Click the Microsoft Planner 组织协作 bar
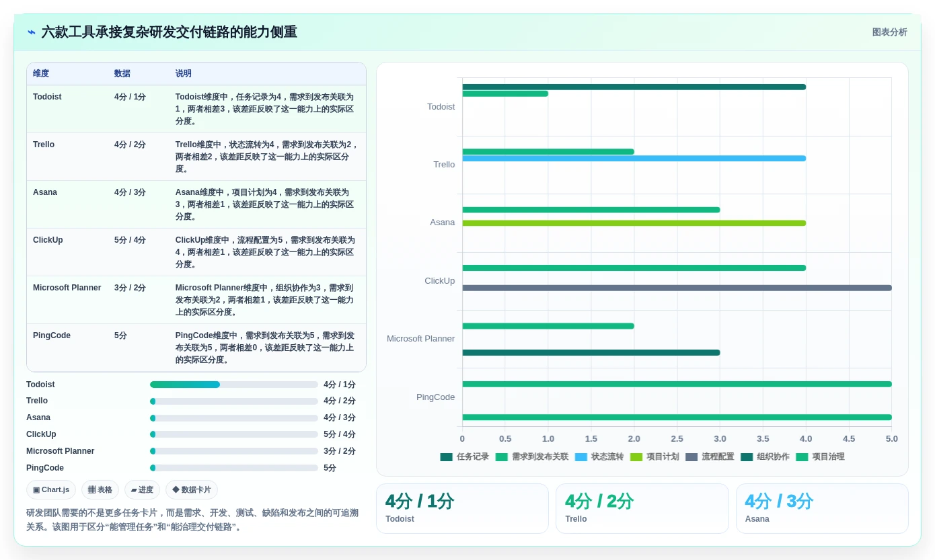The width and height of the screenshot is (935, 560). tap(591, 352)
